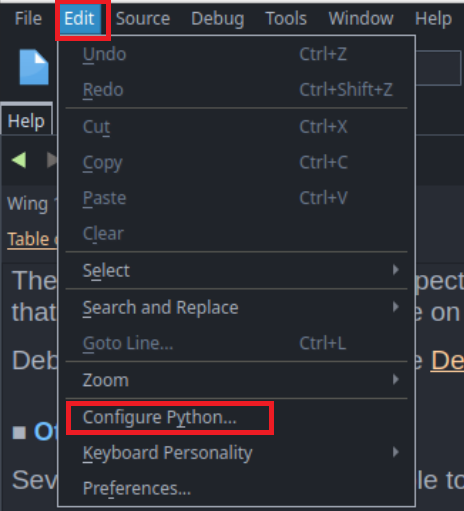Switch to the Help document tab
The width and height of the screenshot is (464, 511).
(26, 120)
